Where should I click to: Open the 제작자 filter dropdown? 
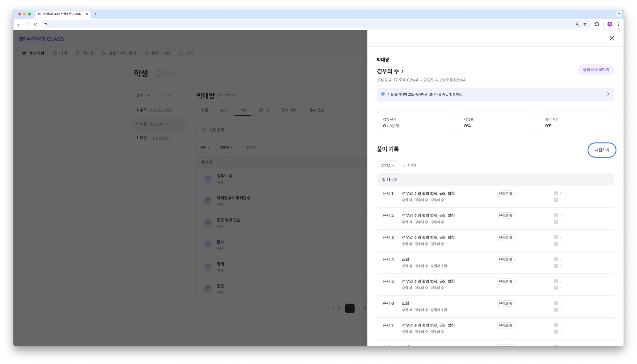click(227, 148)
